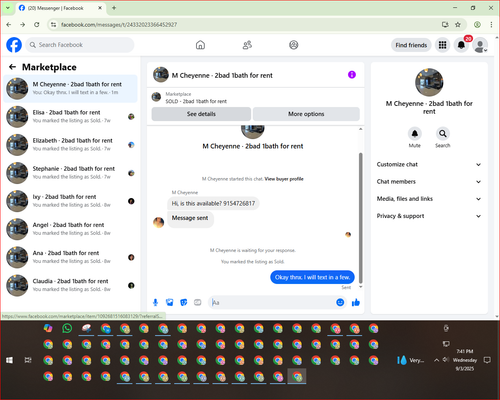The image size is (500, 400).
Task: Click the Okay thnx sent message bubble
Action: [x=312, y=277]
